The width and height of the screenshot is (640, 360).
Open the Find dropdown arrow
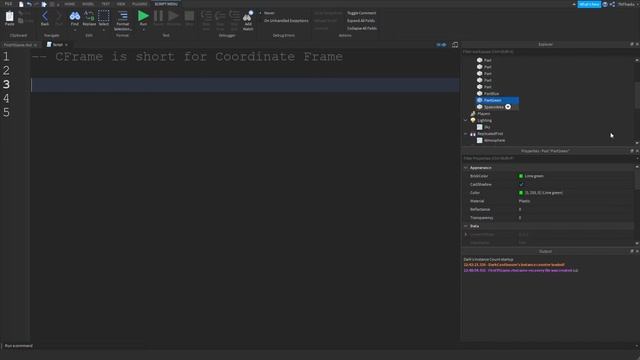[x=75, y=30]
